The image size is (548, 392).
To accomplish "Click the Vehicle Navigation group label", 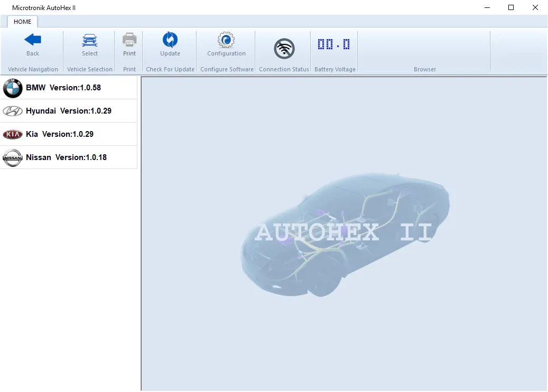I will pyautogui.click(x=33, y=69).
